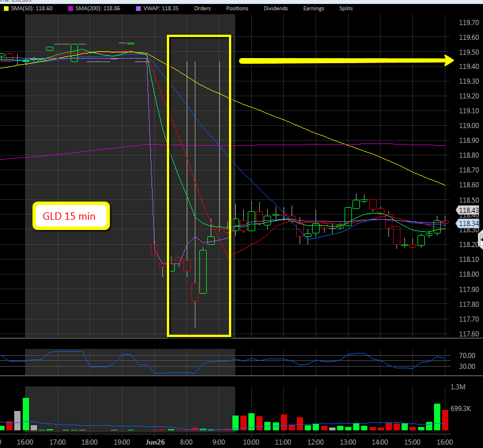Toggle the Positions overlay
This screenshot has height=448, width=483.
point(237,9)
